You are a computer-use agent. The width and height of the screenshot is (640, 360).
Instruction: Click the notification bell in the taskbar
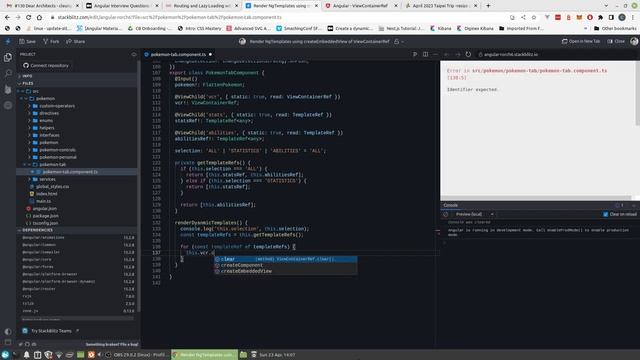coord(26,355)
